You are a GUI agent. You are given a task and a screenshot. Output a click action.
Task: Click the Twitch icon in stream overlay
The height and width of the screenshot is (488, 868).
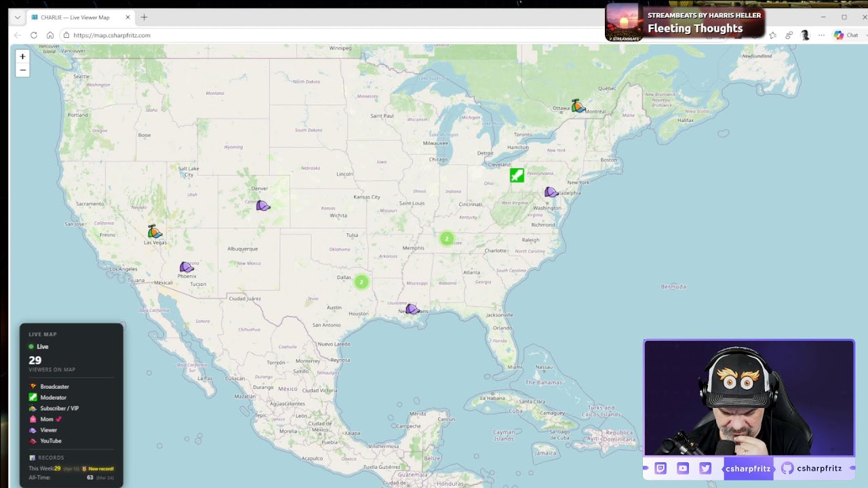point(660,468)
